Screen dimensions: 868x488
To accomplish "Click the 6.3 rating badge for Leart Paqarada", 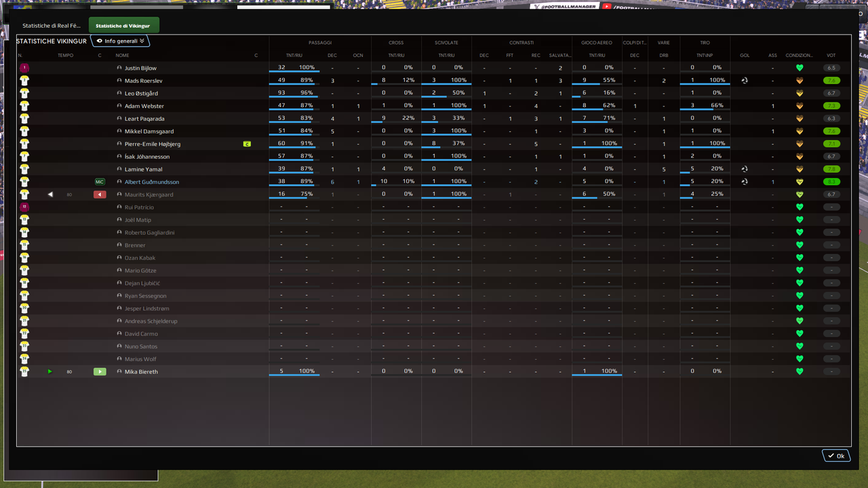I will click(x=831, y=119).
